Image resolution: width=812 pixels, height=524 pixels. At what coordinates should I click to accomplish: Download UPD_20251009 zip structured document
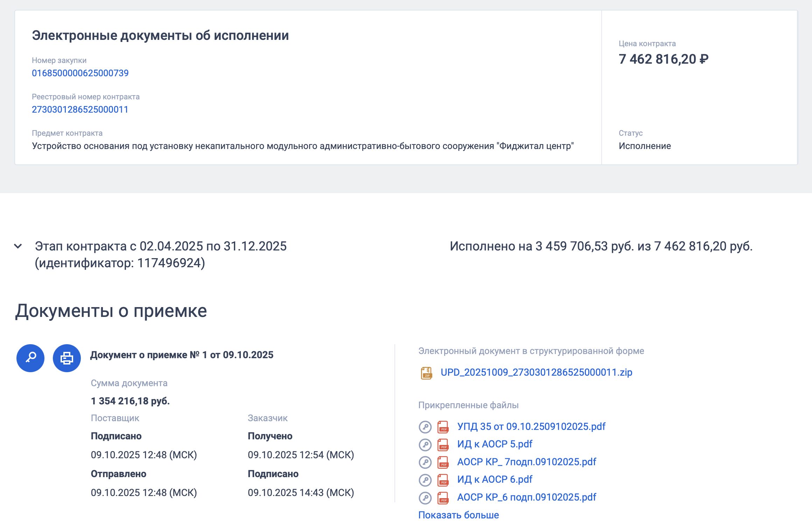(x=536, y=372)
